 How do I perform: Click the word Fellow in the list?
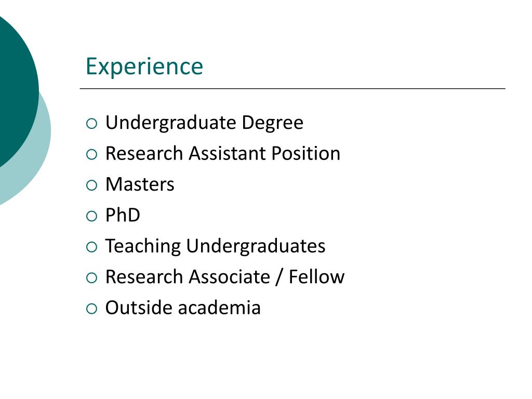316,277
